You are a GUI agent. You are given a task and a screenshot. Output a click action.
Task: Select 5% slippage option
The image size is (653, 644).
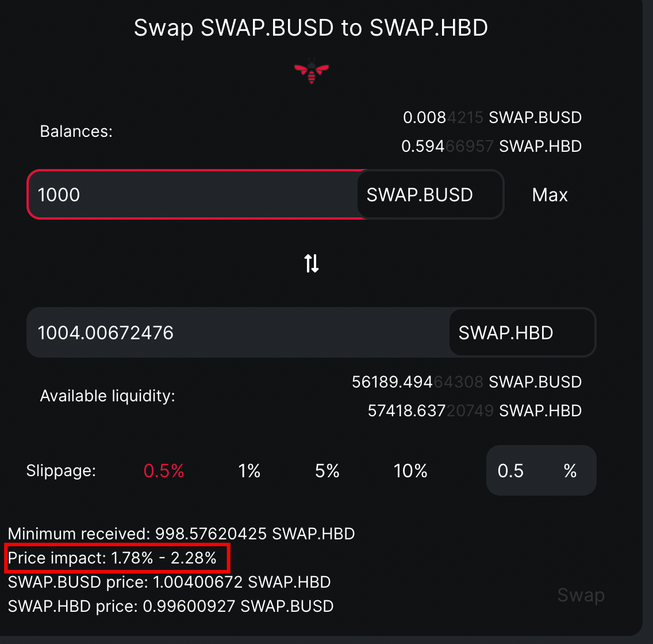327,471
